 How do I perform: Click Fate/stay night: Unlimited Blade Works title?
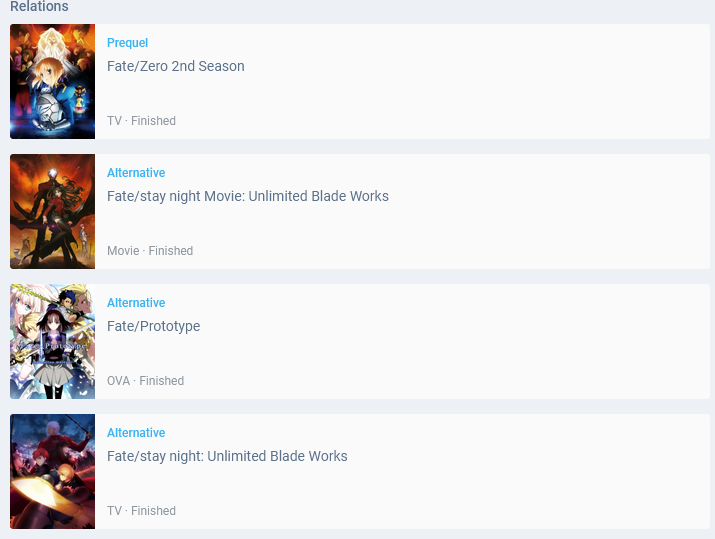point(227,456)
